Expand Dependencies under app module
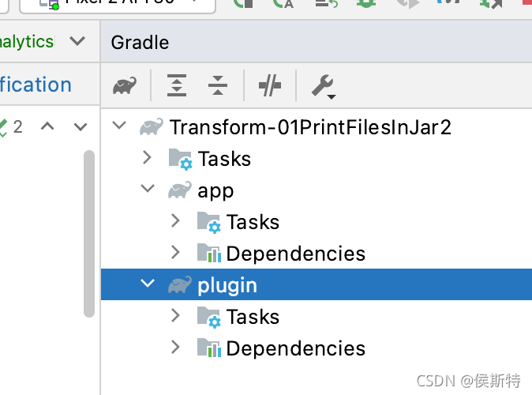The width and height of the screenshot is (532, 395). (175, 252)
